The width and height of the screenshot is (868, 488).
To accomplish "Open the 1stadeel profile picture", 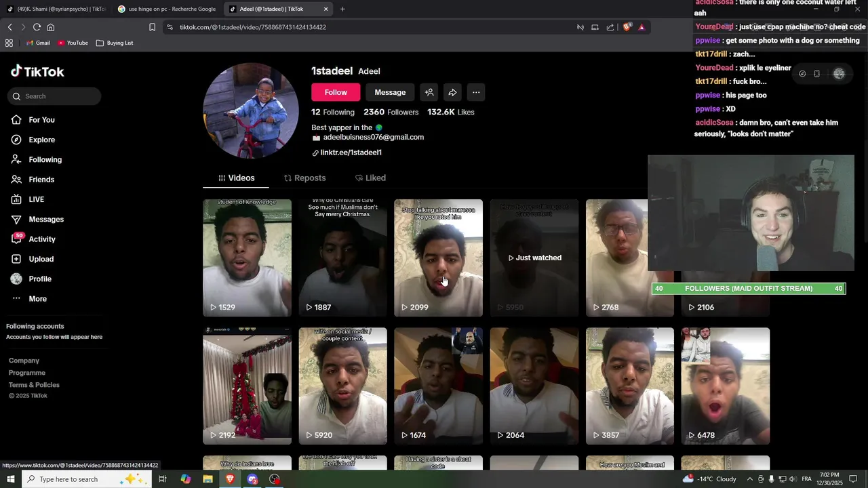I will tap(251, 110).
